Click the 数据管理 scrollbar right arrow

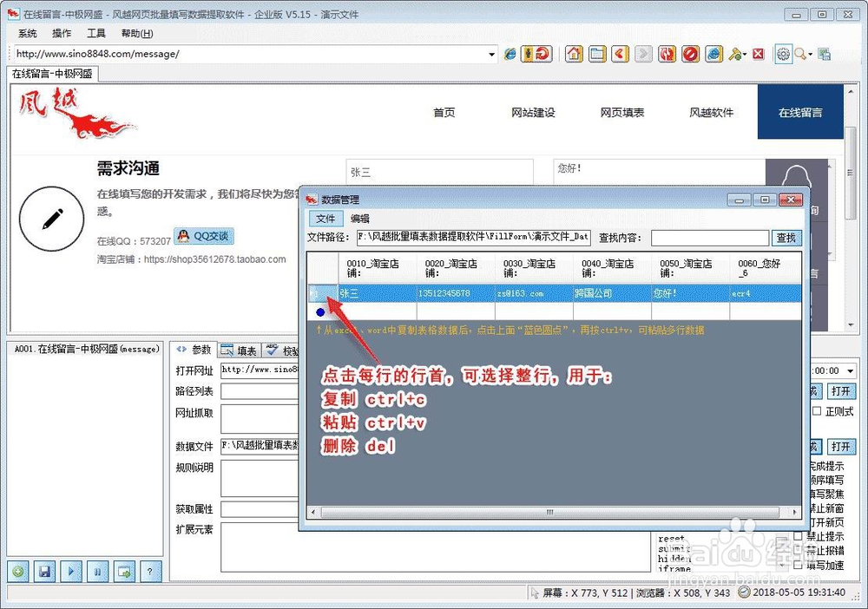point(795,512)
